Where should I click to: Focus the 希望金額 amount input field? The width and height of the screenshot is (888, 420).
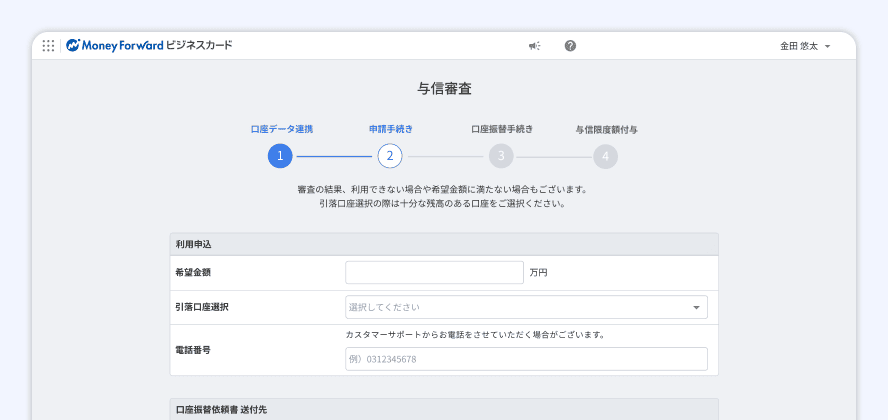pyautogui.click(x=434, y=272)
